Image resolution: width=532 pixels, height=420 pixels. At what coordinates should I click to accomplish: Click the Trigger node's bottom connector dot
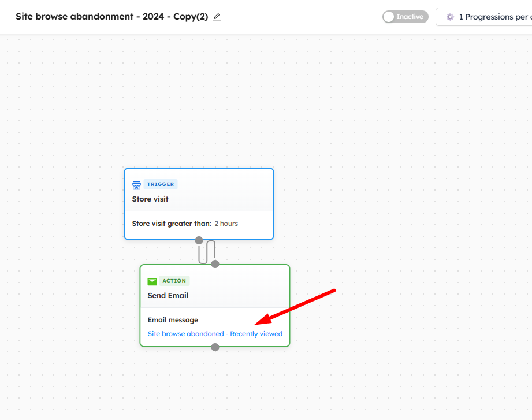[199, 240]
